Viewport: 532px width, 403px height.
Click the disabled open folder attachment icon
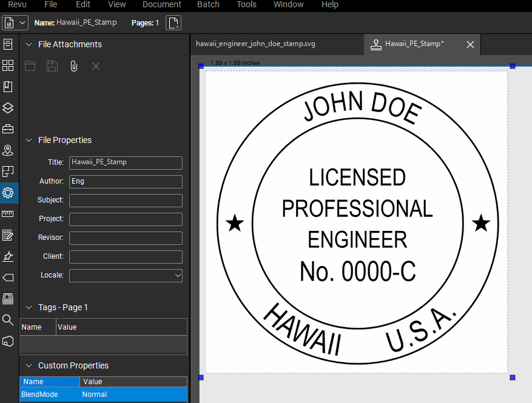(x=30, y=66)
